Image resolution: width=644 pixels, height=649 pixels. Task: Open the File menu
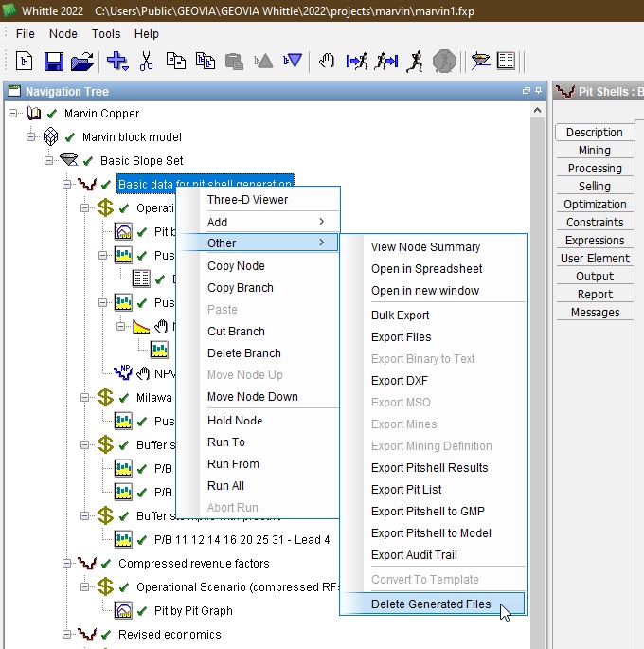[26, 33]
